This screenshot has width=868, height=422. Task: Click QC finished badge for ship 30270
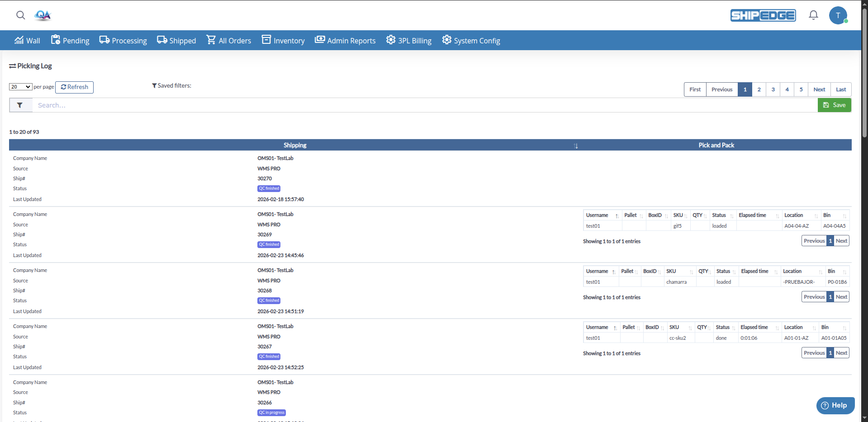tap(269, 188)
